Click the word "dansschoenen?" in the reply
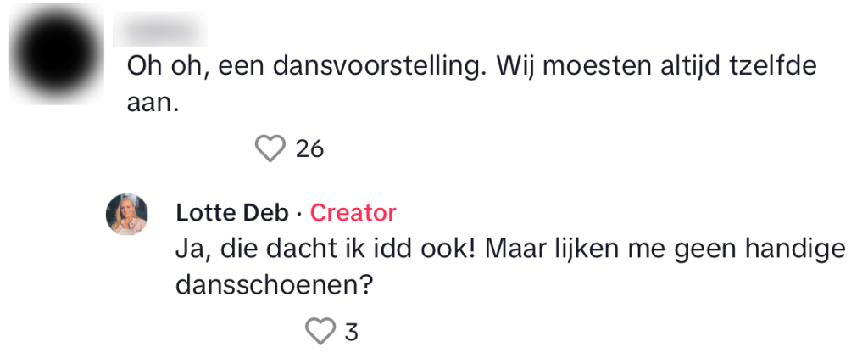This screenshot has height=364, width=868. [x=275, y=286]
